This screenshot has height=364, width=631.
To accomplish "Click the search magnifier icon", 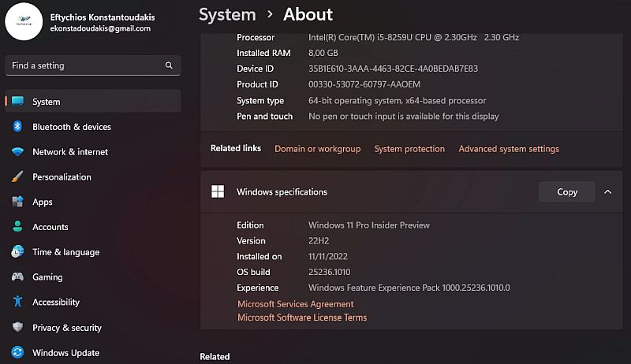I will coord(169,65).
